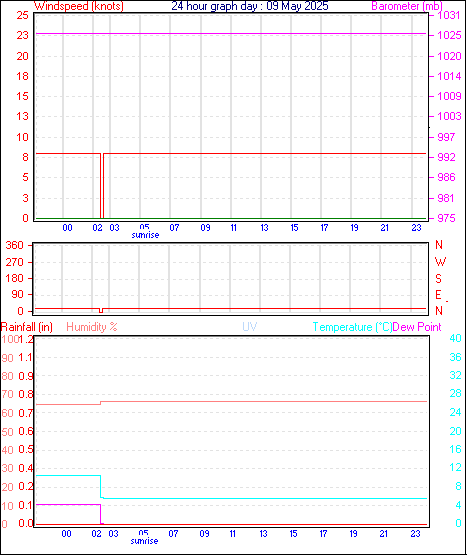Click the "Rainfall (in)" legend label
Image resolution: width=467 pixels, height=559 pixels.
click(27, 327)
